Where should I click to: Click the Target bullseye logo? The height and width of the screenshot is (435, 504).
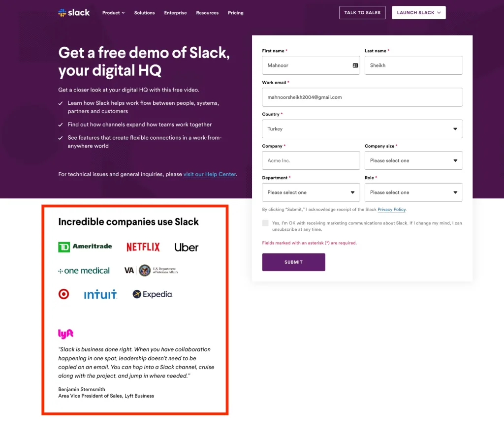[x=63, y=294]
